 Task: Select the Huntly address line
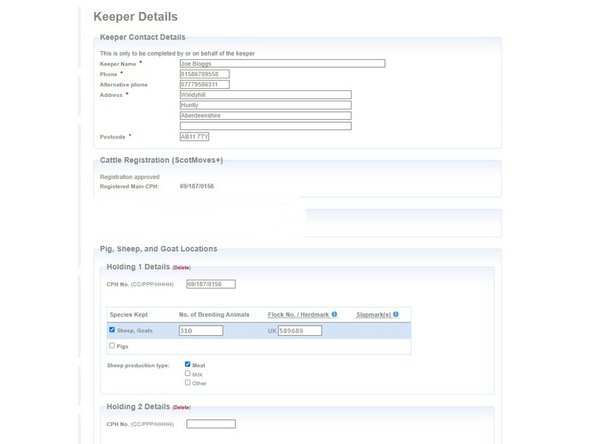(x=265, y=105)
